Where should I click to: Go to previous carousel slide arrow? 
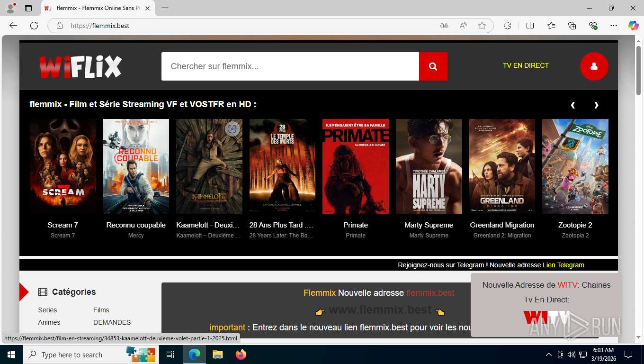coord(573,105)
